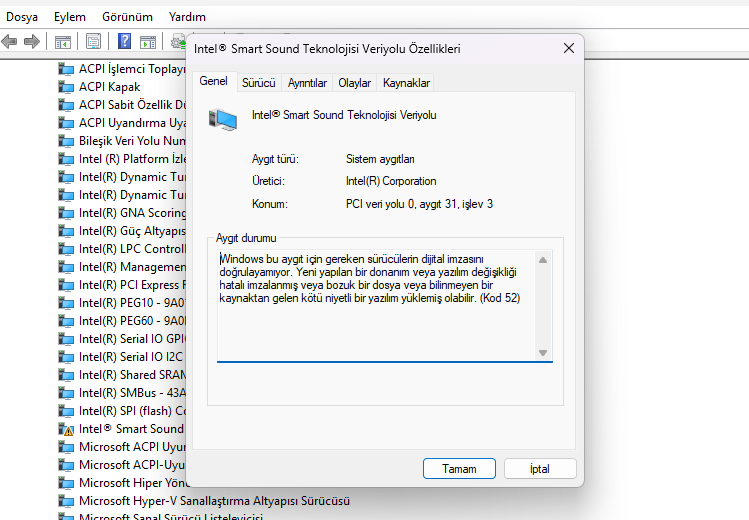Click the device icon beside Microsoft Hiper Yönetici
The image size is (749, 520).
(66, 483)
